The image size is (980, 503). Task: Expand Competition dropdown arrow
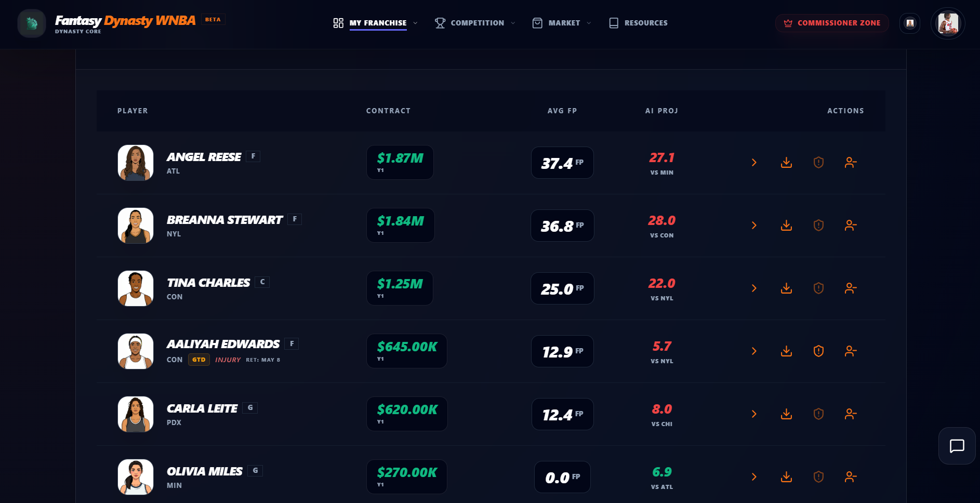513,23
